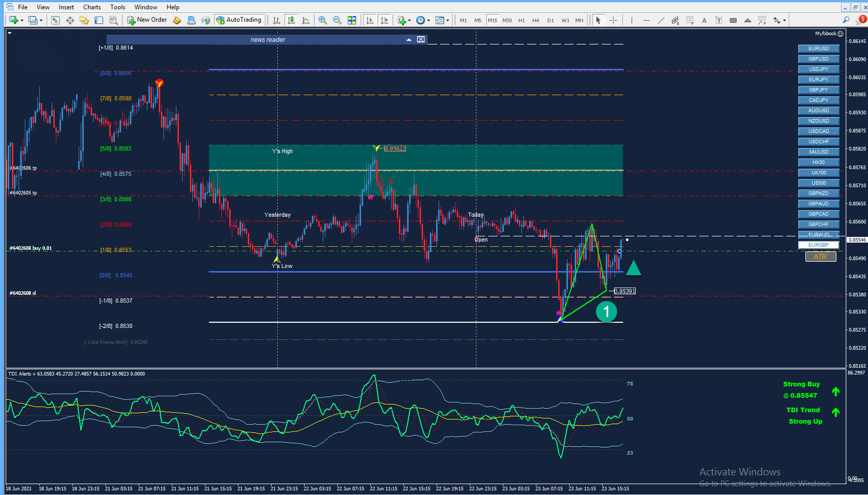Screen dimensions: 868x495
Task: Enable the crosshair cursor
Action: point(613,20)
